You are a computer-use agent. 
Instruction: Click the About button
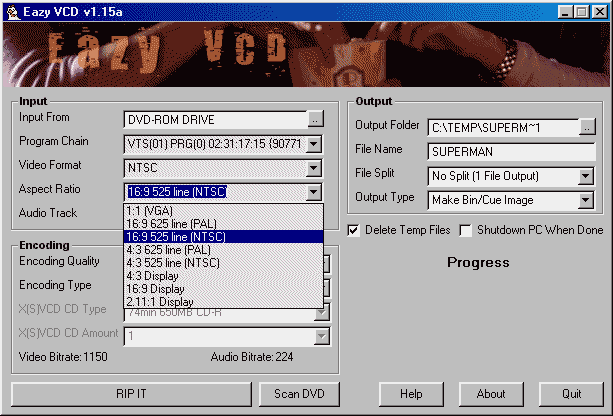(490, 393)
